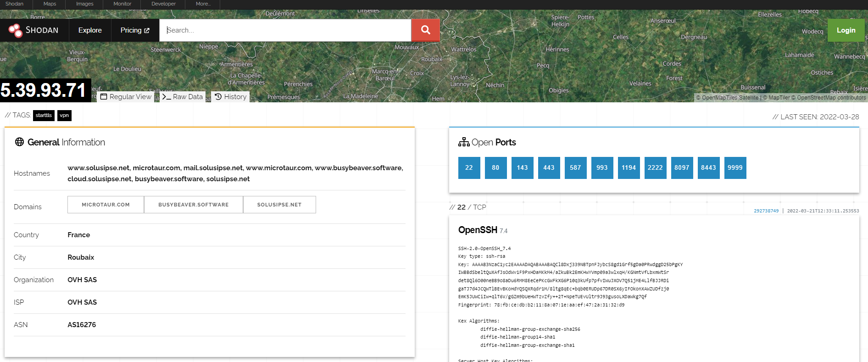Open Monitor in the top bar
868x362 pixels.
(x=122, y=4)
